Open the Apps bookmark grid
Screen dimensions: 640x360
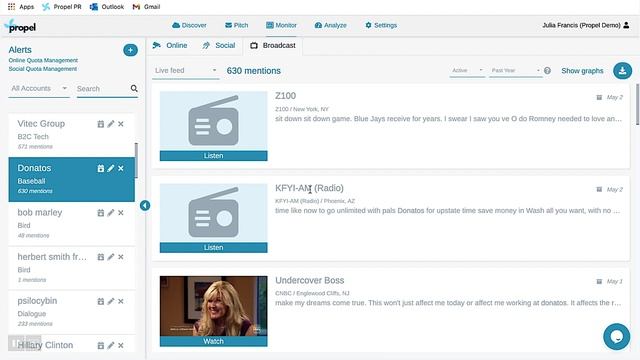(x=11, y=7)
